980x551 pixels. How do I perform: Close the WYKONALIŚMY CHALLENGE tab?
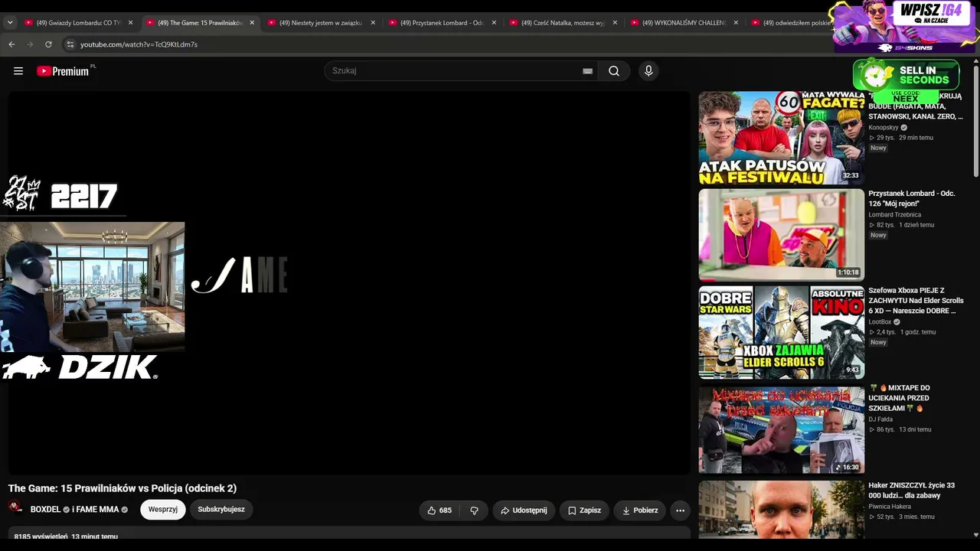736,23
